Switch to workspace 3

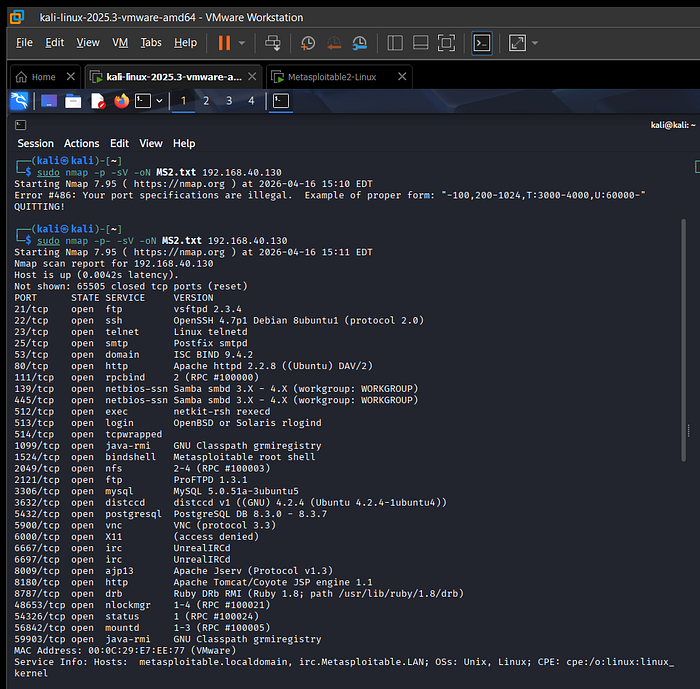pos(229,101)
